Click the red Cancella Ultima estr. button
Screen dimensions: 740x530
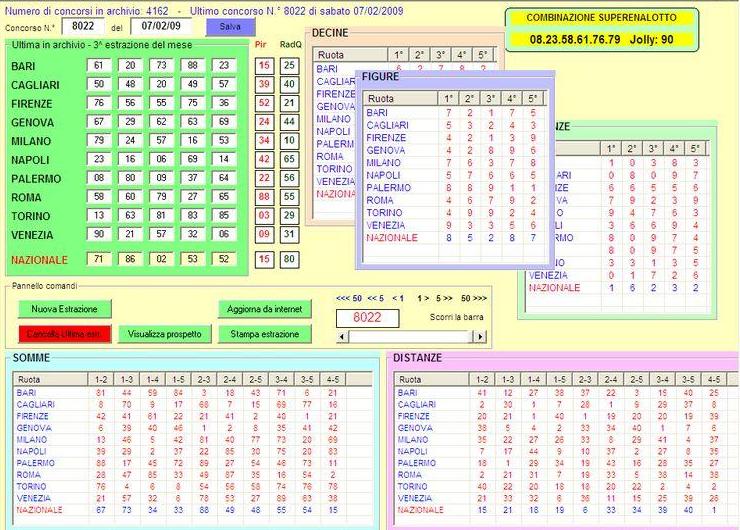pos(65,334)
